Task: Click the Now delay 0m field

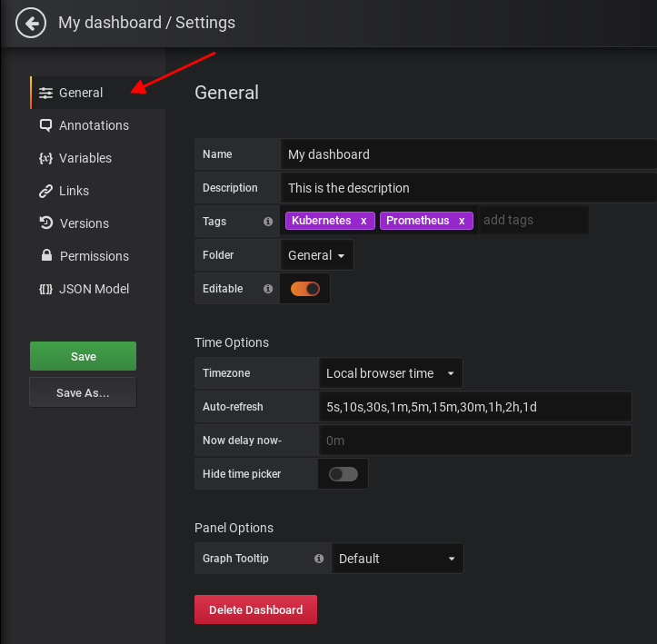Action: [x=475, y=441]
